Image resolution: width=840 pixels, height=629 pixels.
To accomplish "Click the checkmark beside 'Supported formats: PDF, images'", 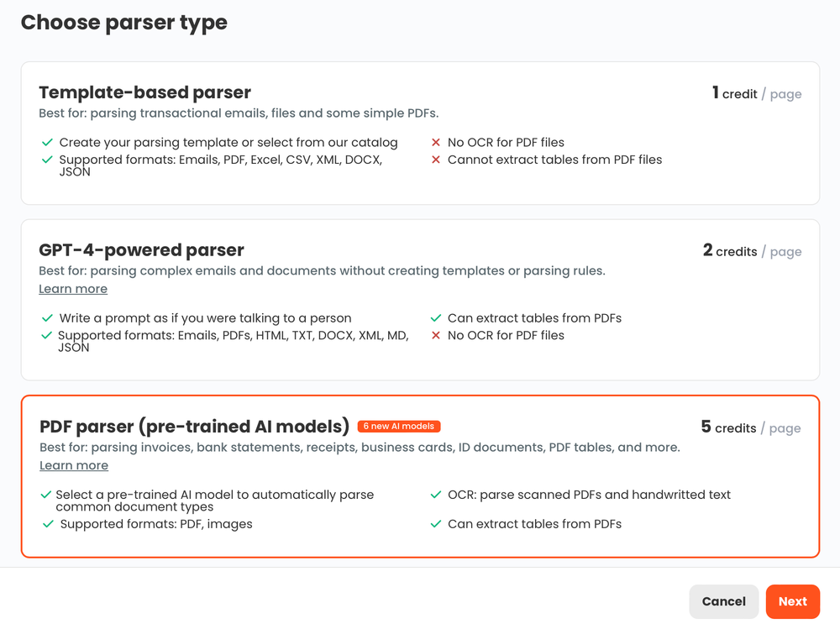I will [x=47, y=524].
